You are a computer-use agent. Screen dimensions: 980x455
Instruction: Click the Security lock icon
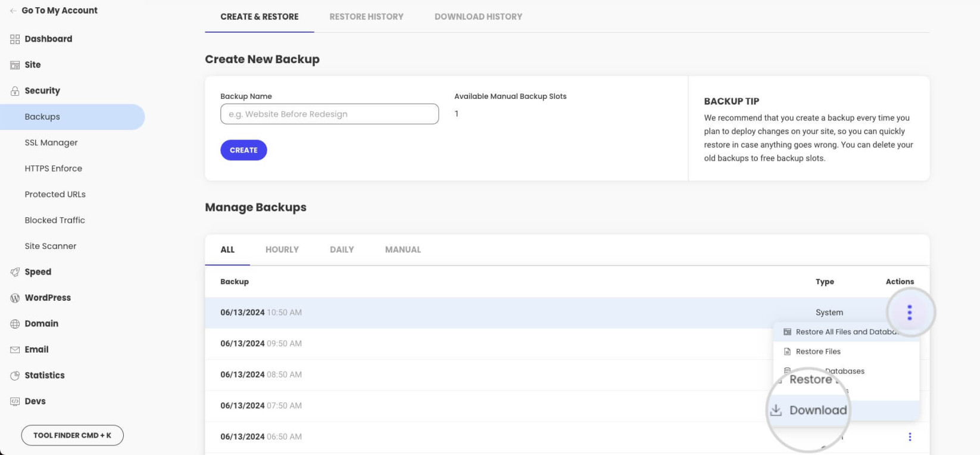[15, 91]
